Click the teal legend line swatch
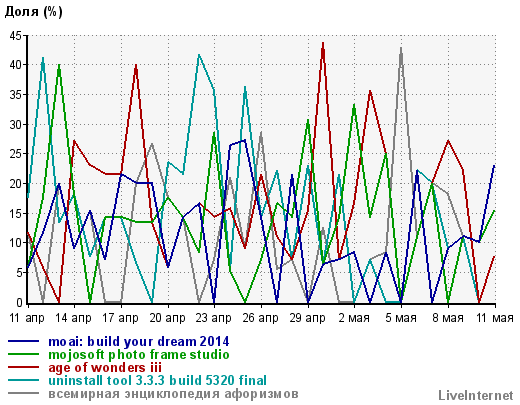This screenshot has height=405, width=520. tap(23, 380)
